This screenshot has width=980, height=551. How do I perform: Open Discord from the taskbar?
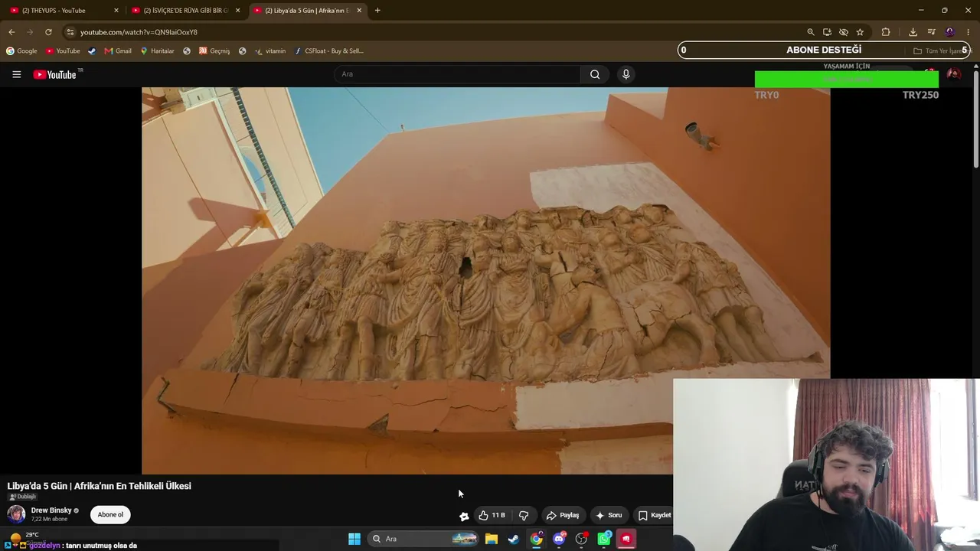tap(559, 539)
